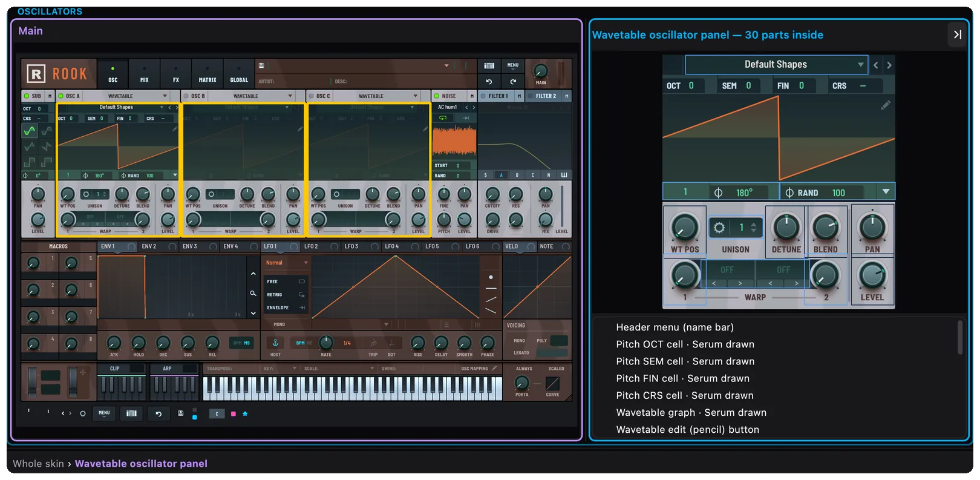
Task: Click the LFO host anchor icon
Action: [x=275, y=343]
